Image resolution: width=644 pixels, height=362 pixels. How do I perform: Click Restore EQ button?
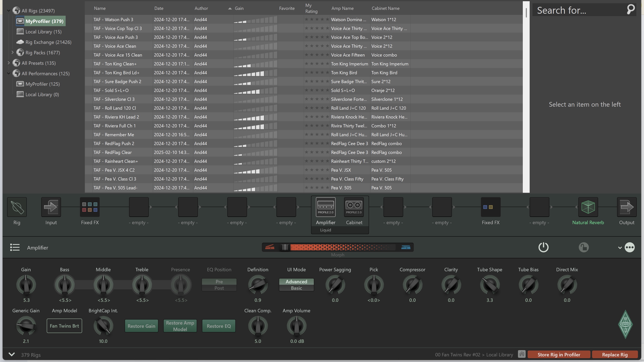(x=219, y=326)
